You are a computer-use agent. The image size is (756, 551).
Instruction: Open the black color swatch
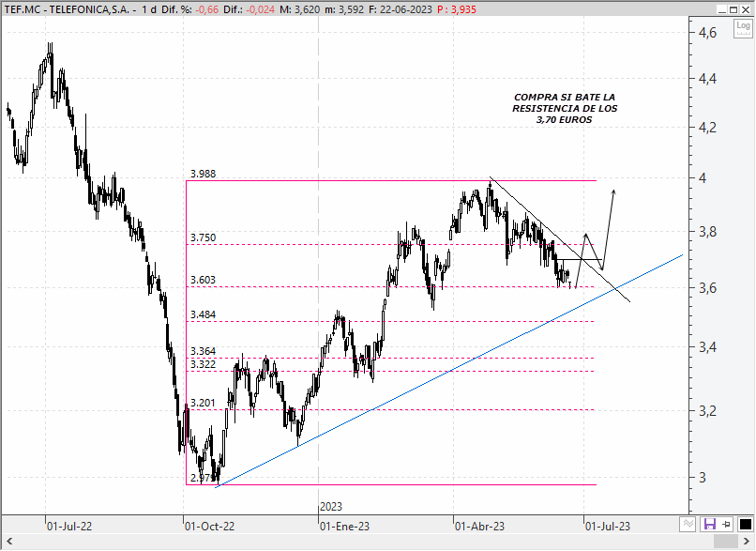pyautogui.click(x=746, y=524)
